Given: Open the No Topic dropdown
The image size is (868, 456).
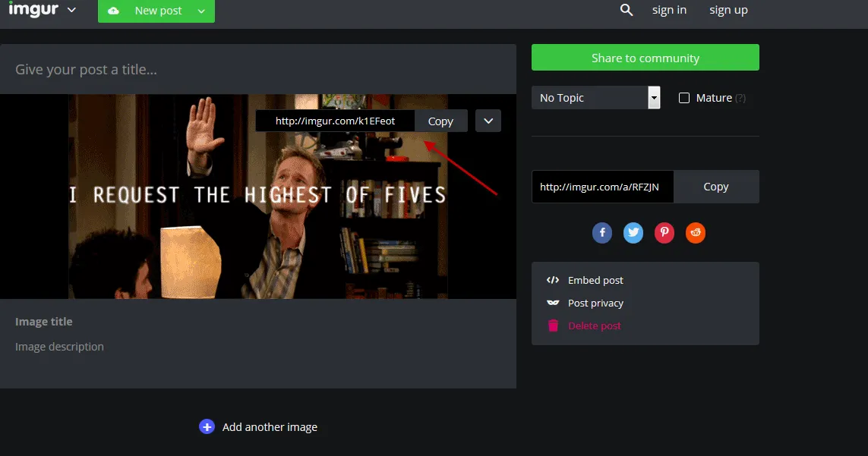Looking at the screenshot, I should click(x=595, y=97).
